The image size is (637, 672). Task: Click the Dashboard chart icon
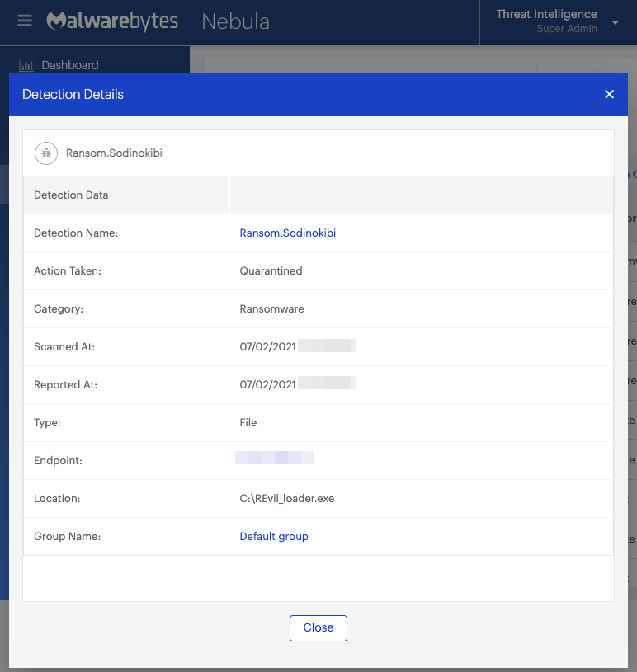tap(26, 66)
